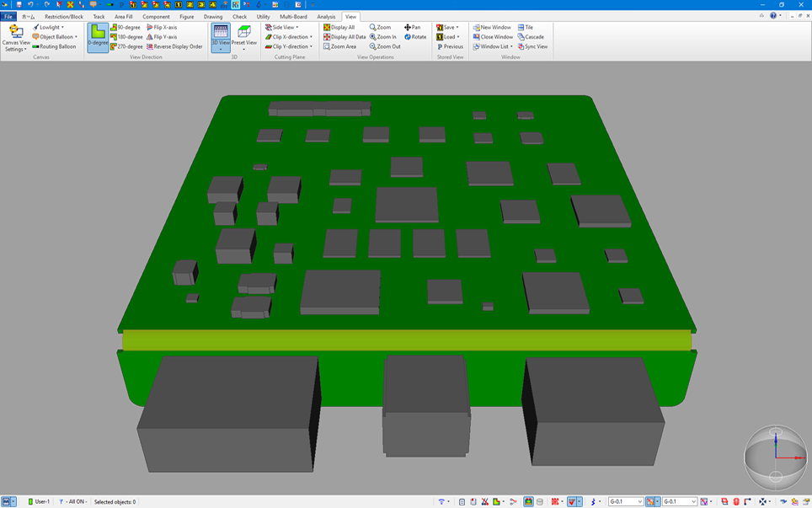Click the 3D orientation sphere gizmo
Image resolution: width=812 pixels, height=508 pixels.
tap(776, 457)
